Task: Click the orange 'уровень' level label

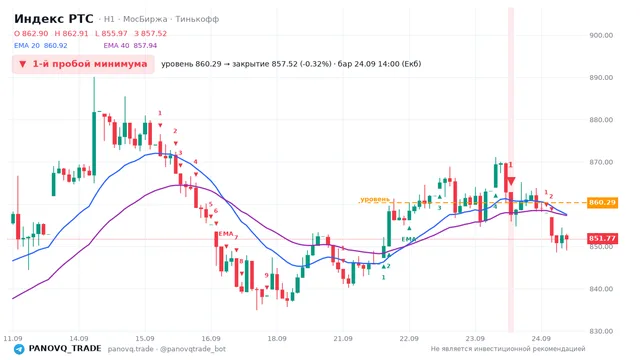Action: [375, 199]
